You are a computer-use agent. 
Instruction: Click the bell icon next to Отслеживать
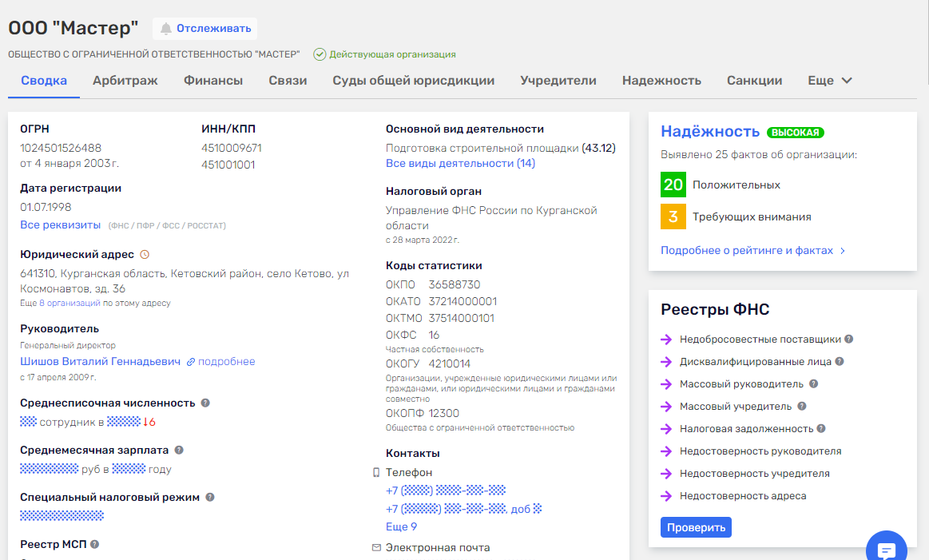166,29
